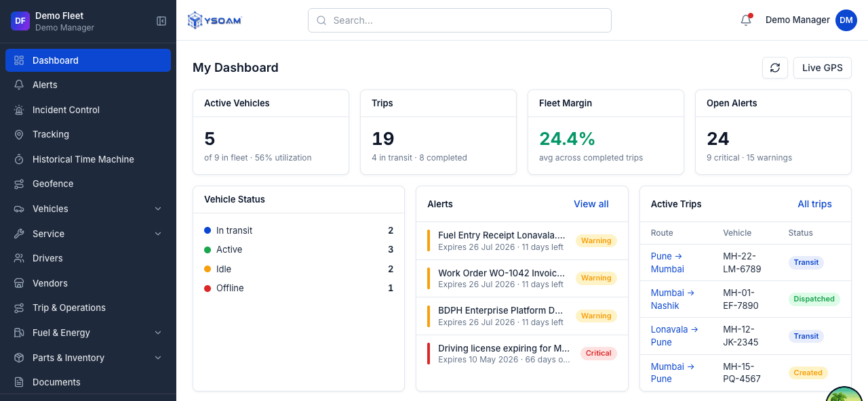Click the In transit status row

[x=298, y=230]
